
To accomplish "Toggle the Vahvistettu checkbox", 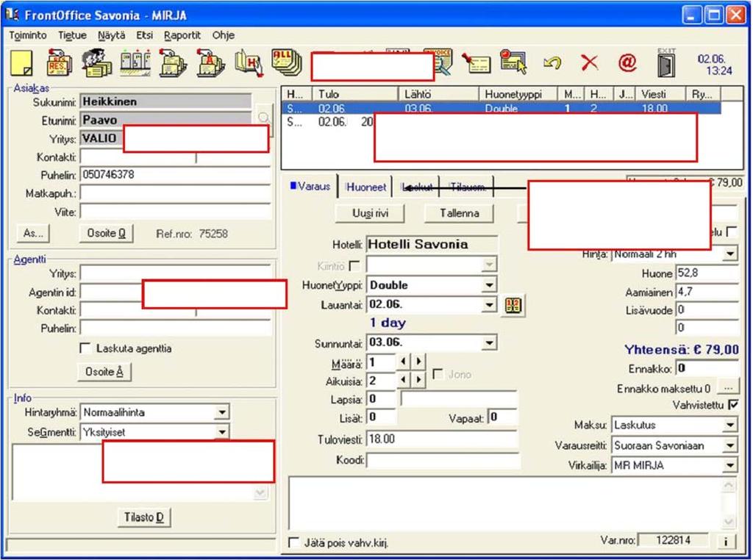I will (733, 404).
